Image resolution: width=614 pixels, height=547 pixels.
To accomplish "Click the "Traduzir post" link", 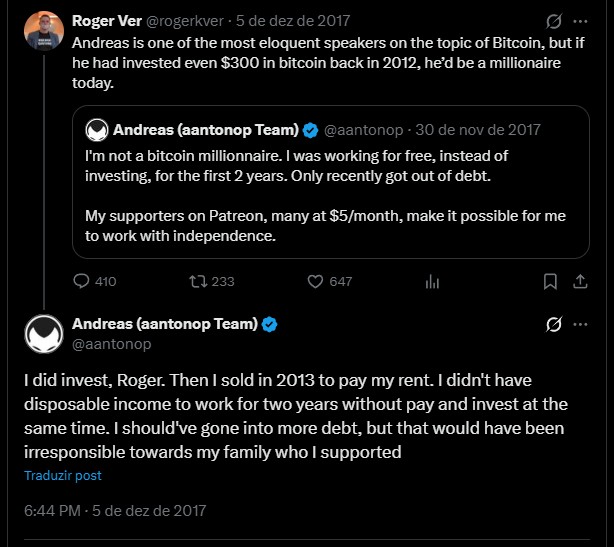I will [63, 476].
